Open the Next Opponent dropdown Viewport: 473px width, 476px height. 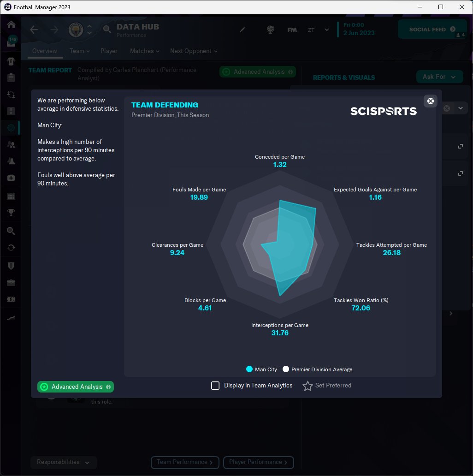[x=194, y=51]
